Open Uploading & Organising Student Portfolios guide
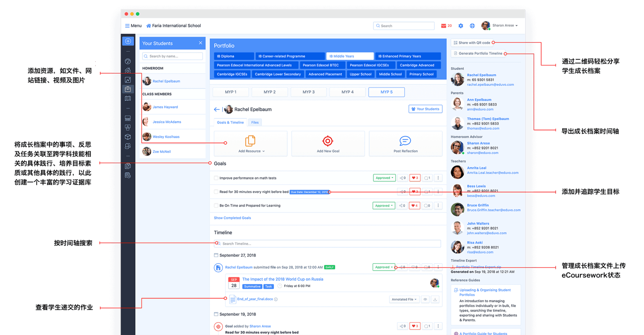644x335 pixels. pos(485,292)
